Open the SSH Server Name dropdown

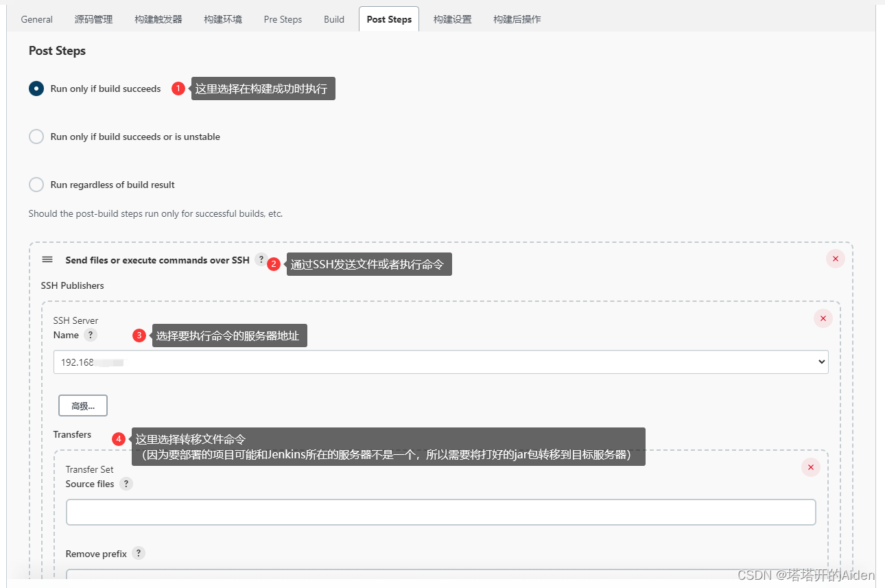440,362
